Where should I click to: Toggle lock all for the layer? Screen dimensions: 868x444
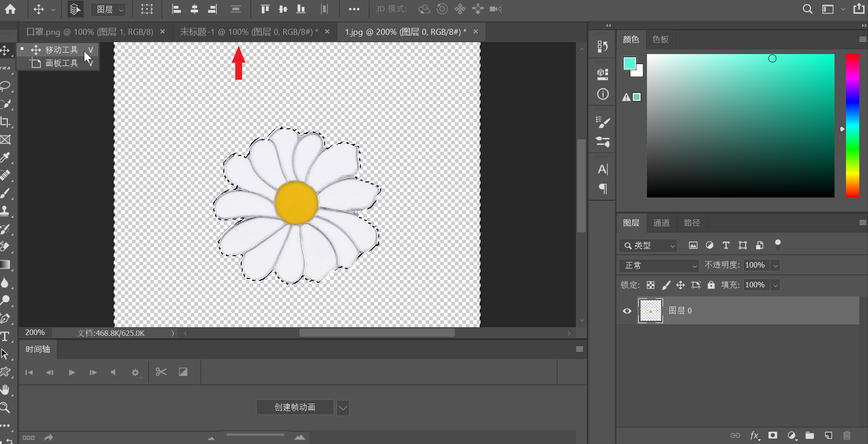711,285
